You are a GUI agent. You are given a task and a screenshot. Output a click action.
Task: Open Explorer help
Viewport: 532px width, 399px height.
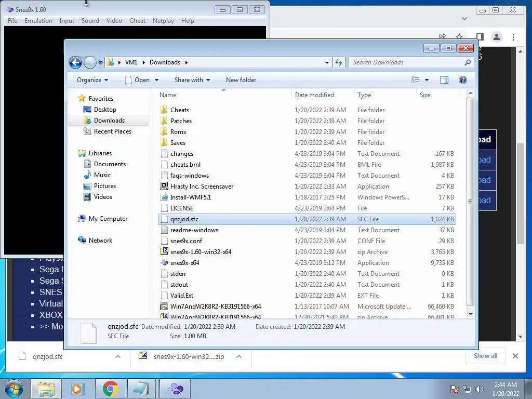pyautogui.click(x=463, y=80)
